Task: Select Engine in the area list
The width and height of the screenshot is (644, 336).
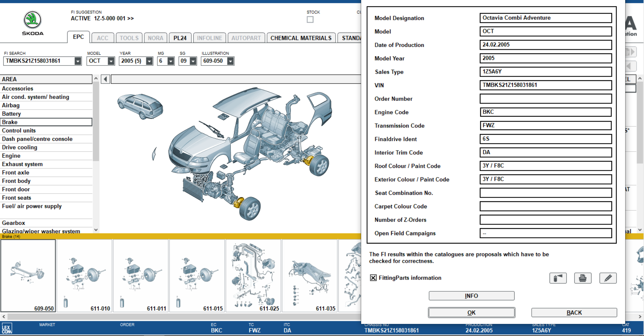Action: (46, 156)
